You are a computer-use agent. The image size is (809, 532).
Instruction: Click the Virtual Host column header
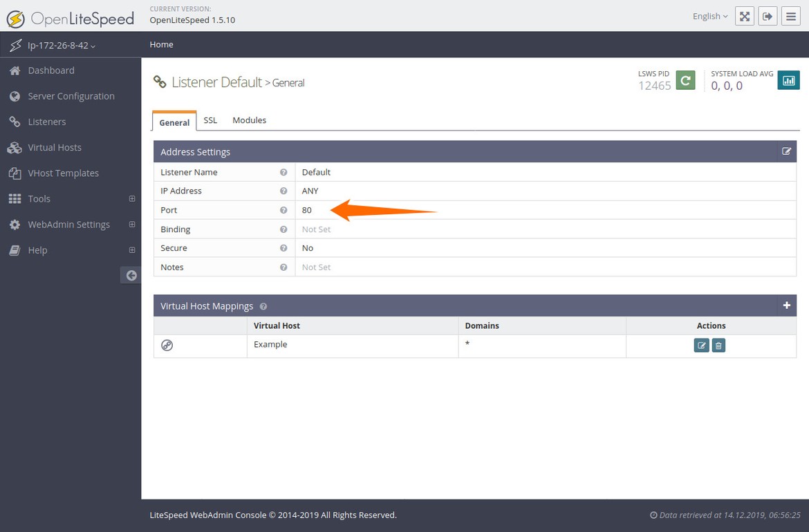click(277, 326)
